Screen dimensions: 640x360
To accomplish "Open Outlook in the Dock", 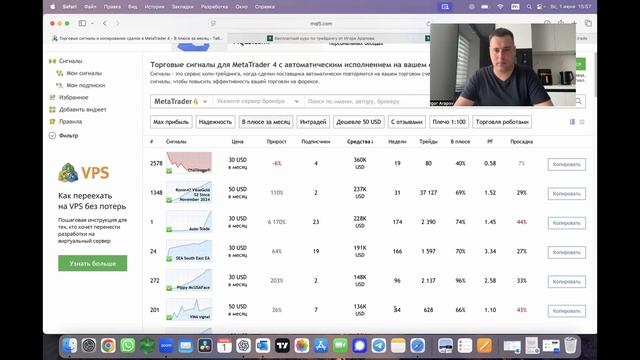I will coord(263,346).
